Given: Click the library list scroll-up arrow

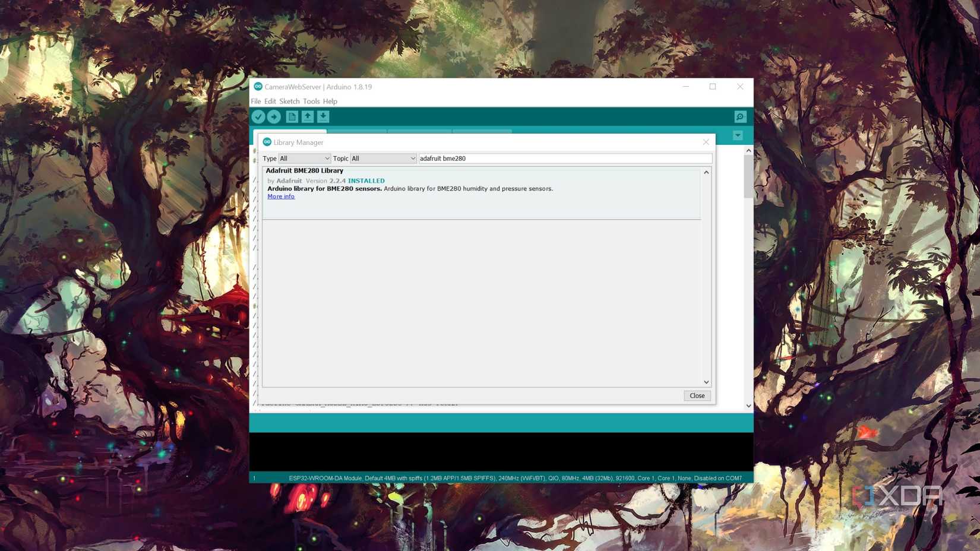Looking at the screenshot, I should [x=706, y=172].
